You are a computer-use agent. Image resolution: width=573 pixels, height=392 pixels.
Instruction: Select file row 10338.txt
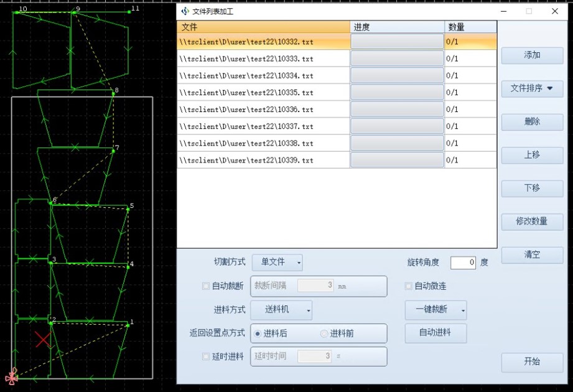[337, 143]
